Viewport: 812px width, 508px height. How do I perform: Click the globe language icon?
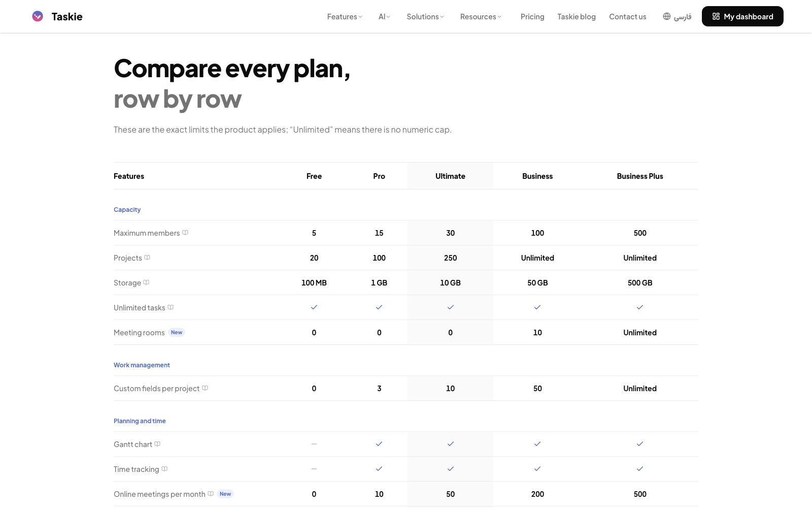coord(667,16)
